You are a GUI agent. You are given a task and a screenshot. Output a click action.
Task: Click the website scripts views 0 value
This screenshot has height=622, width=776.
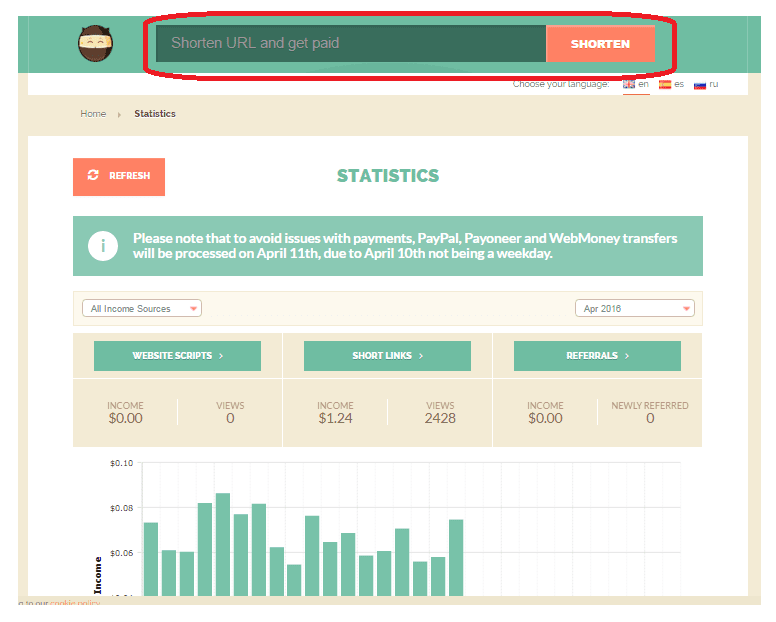(230, 419)
